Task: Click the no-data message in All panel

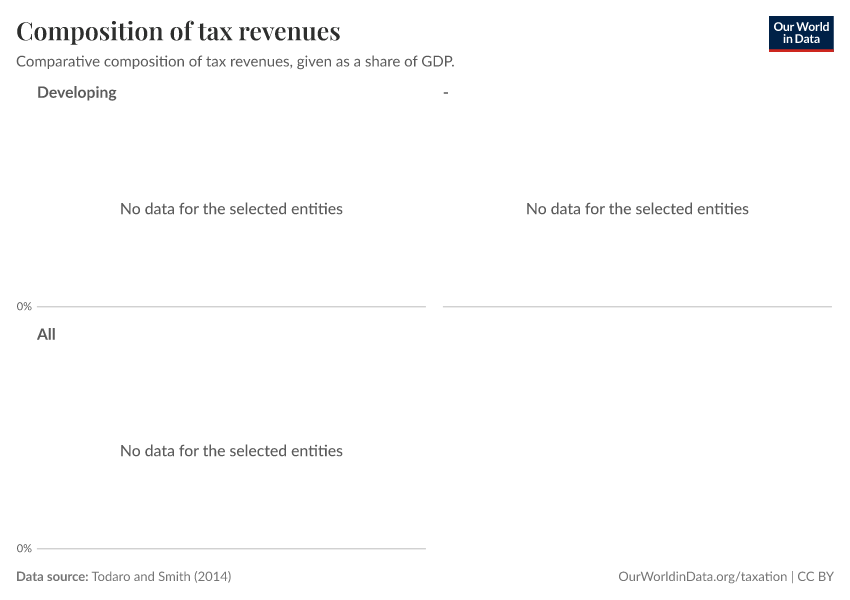Action: [x=231, y=451]
